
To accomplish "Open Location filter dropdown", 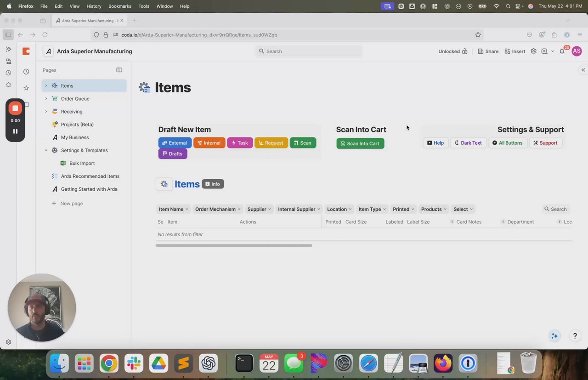I will [x=339, y=209].
